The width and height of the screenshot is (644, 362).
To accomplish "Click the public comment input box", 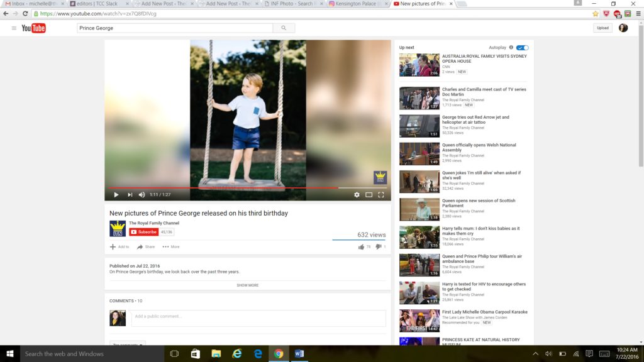I will click(258, 317).
